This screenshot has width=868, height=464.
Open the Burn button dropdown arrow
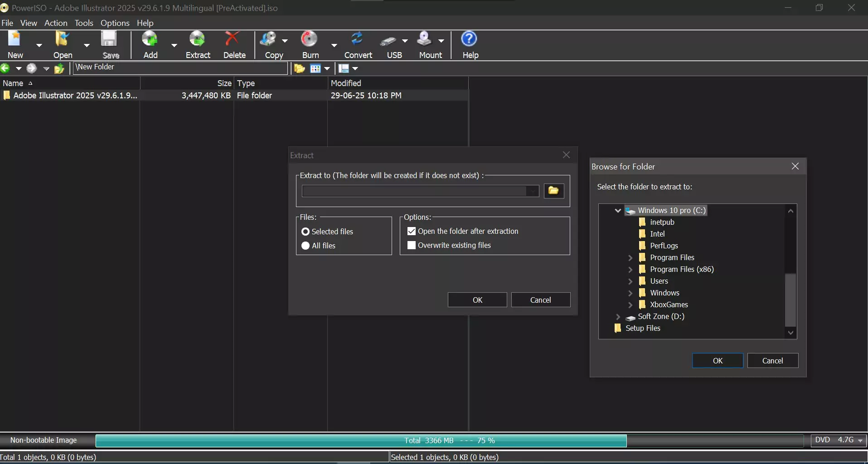334,45
